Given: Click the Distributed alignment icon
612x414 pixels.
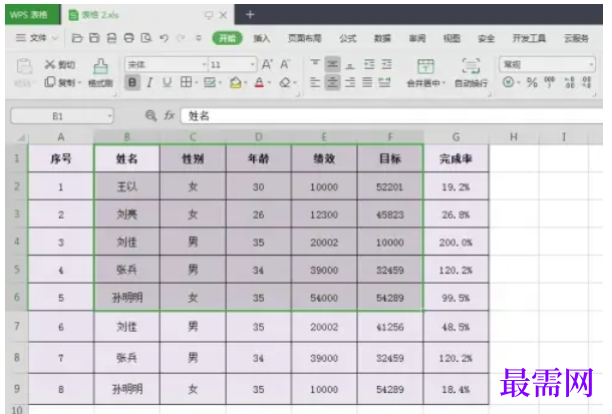Looking at the screenshot, I should pos(384,82).
